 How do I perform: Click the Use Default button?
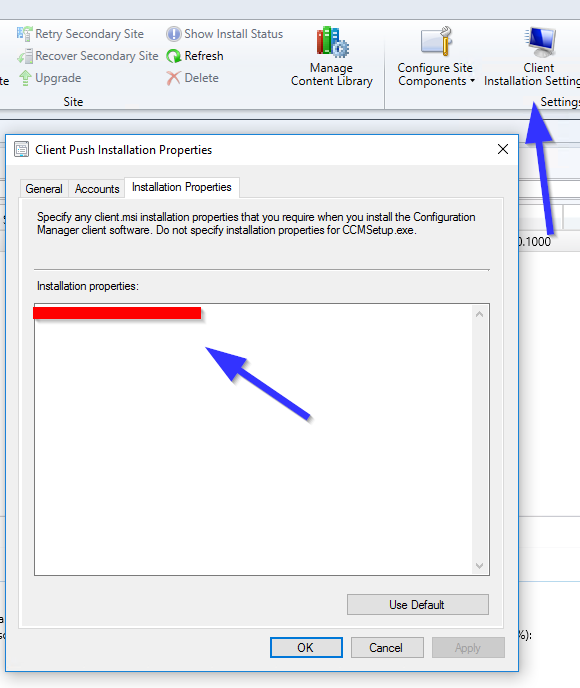(418, 605)
